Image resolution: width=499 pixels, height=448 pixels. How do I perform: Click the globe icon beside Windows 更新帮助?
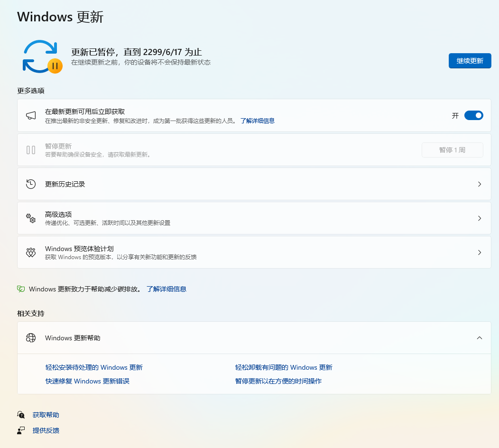click(31, 338)
